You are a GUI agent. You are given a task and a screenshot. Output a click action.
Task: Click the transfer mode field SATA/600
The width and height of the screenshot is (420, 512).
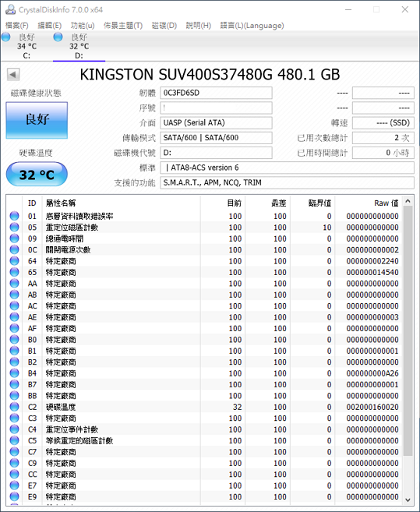(216, 138)
